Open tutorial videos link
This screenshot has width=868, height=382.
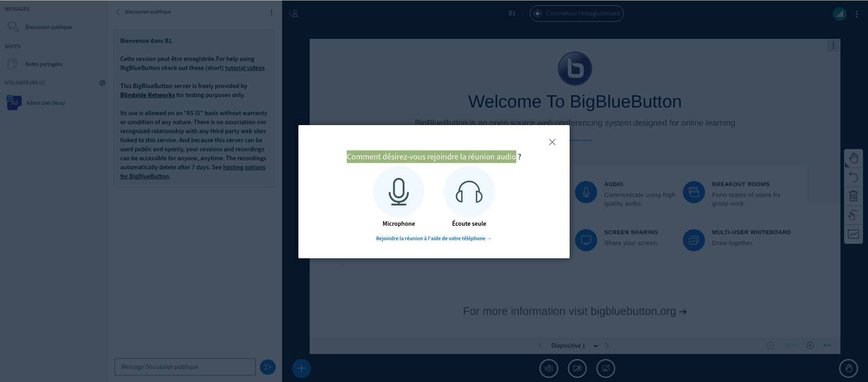[x=245, y=68]
